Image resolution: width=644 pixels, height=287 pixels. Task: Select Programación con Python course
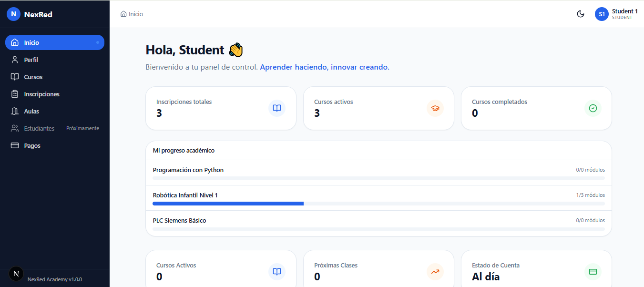tap(188, 170)
